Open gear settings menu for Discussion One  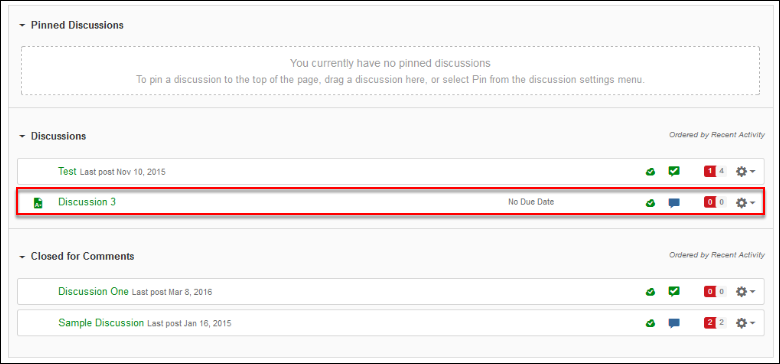745,291
